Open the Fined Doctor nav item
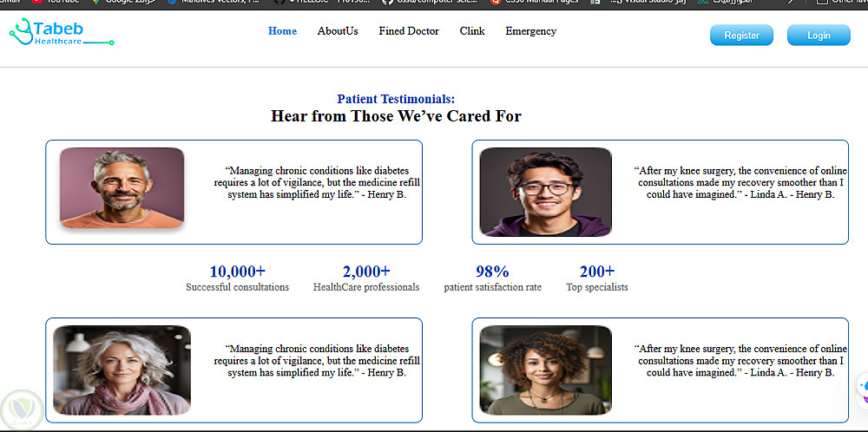The height and width of the screenshot is (432, 868). point(409,31)
